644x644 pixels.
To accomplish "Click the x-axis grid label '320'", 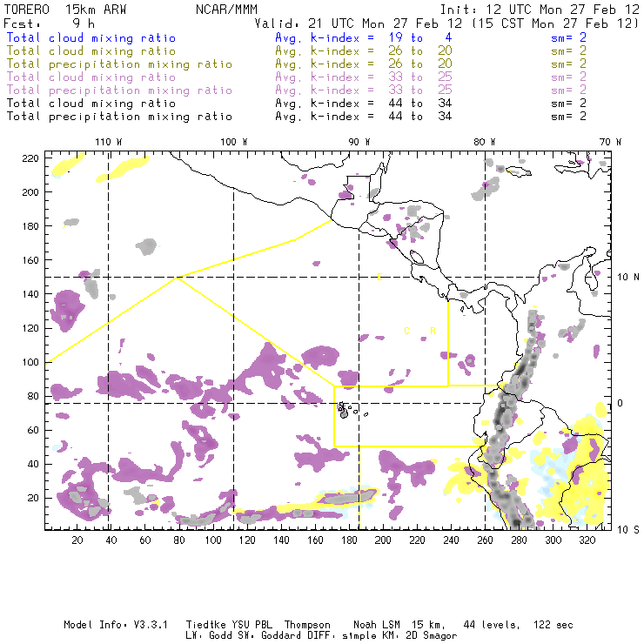I will coord(587,540).
